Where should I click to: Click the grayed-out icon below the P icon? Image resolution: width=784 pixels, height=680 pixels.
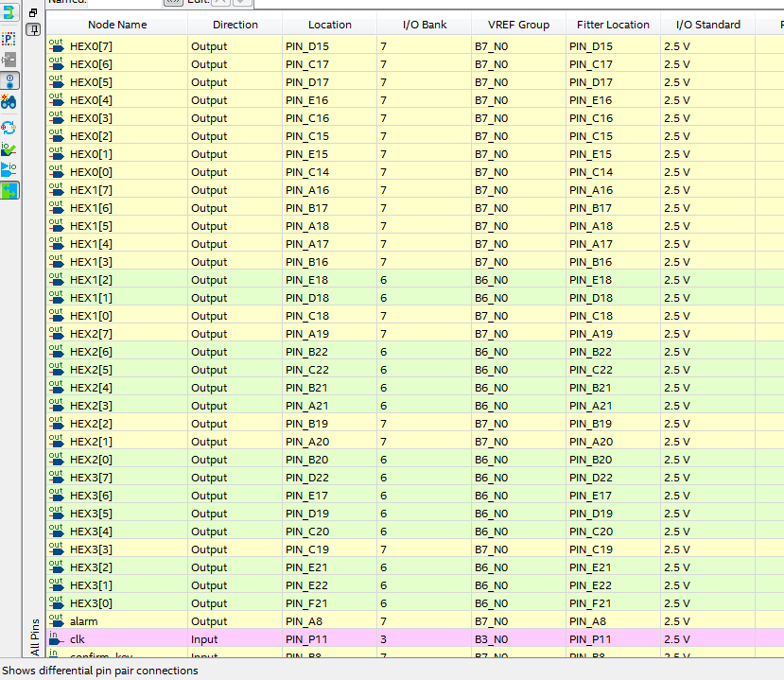tap(9, 60)
